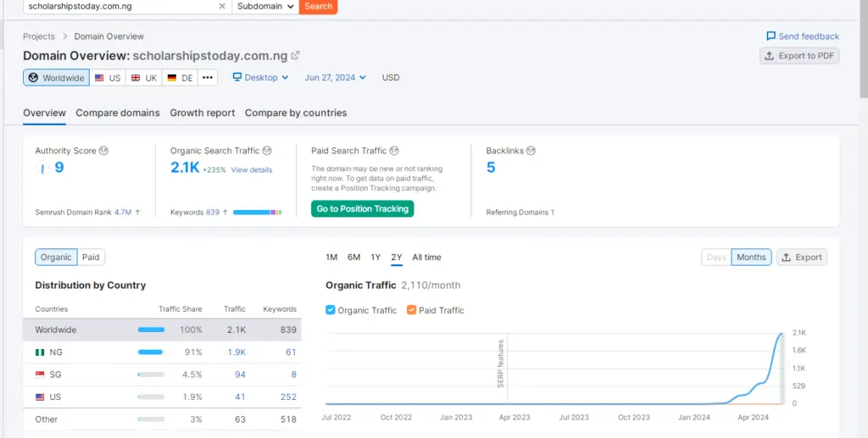Click the keywords distribution bar under Organic Search Traffic

[x=258, y=213]
